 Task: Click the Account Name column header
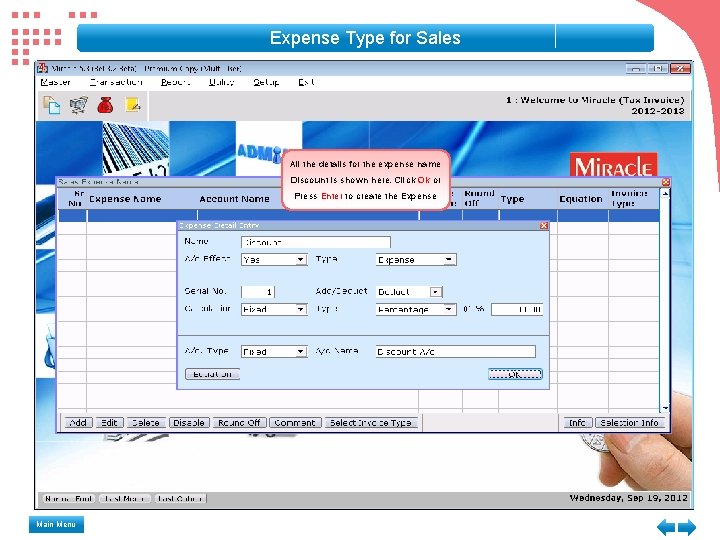pos(234,199)
